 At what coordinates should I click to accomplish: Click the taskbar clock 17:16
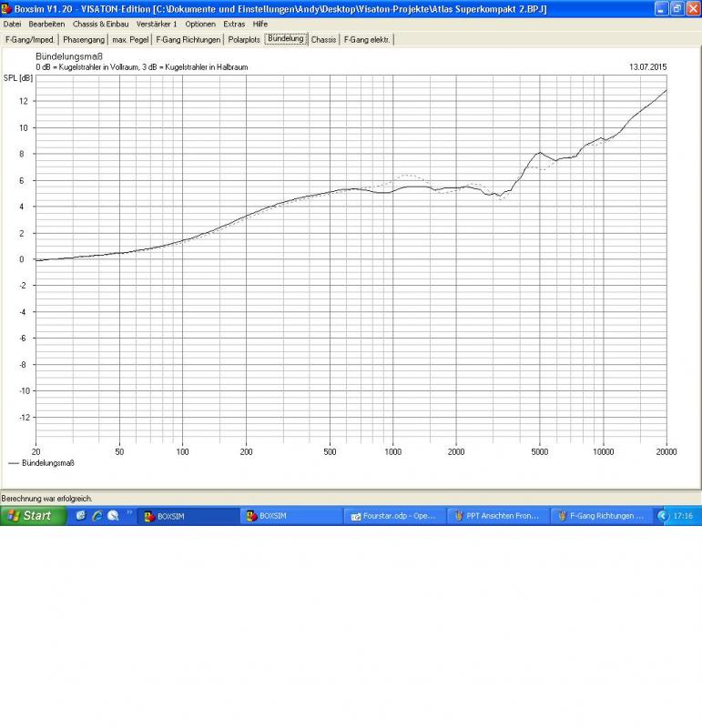[x=683, y=516]
